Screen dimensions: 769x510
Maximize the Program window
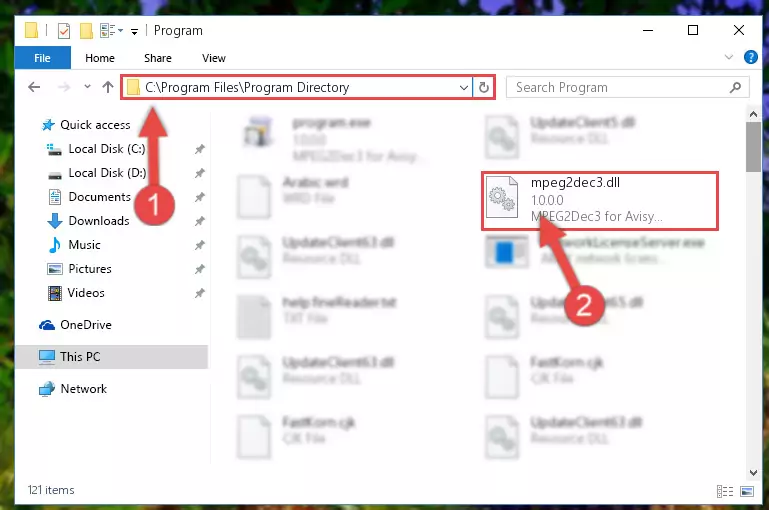click(x=693, y=30)
